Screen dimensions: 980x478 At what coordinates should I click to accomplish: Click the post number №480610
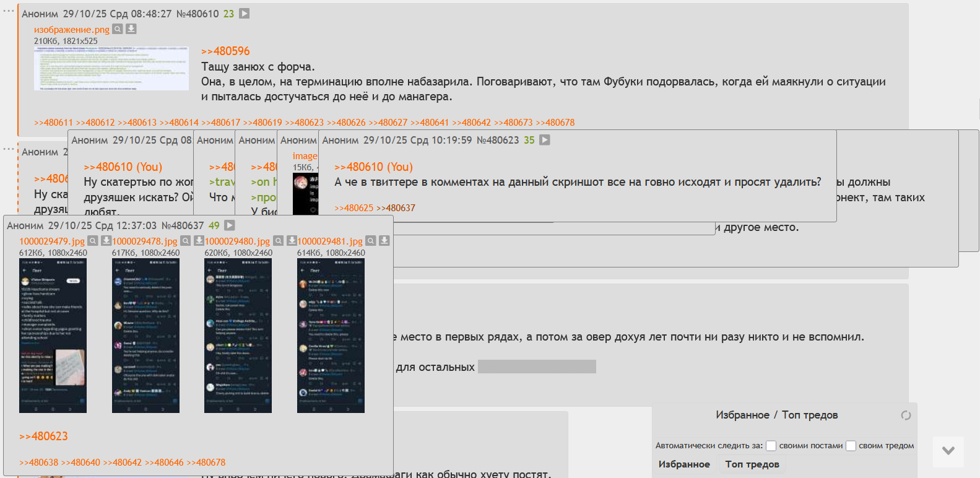197,14
